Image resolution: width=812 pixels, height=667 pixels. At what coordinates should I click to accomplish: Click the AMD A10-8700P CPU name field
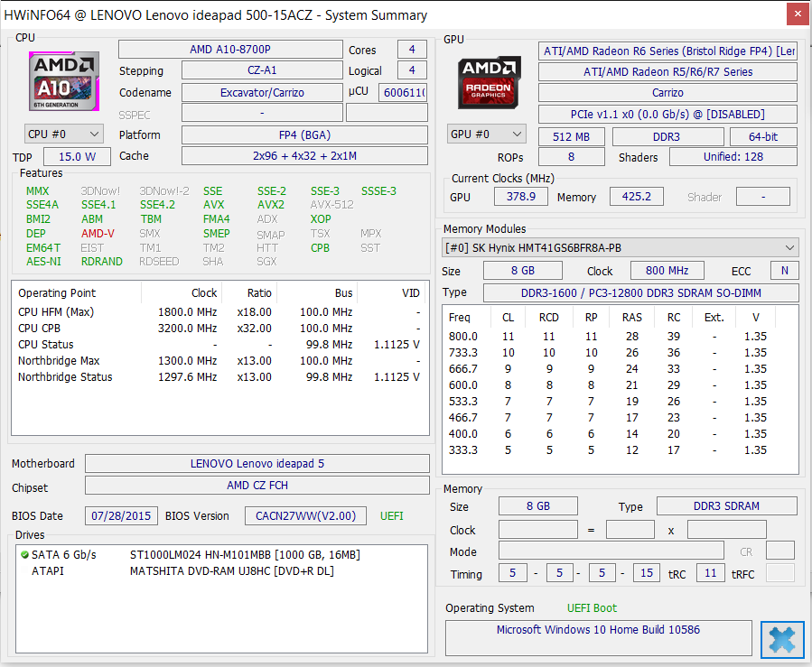230,49
